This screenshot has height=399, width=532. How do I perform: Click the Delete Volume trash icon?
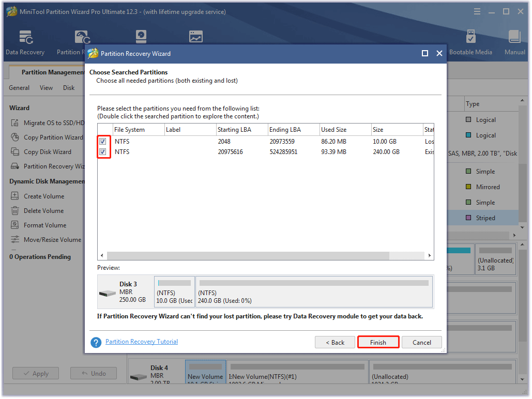click(14, 211)
